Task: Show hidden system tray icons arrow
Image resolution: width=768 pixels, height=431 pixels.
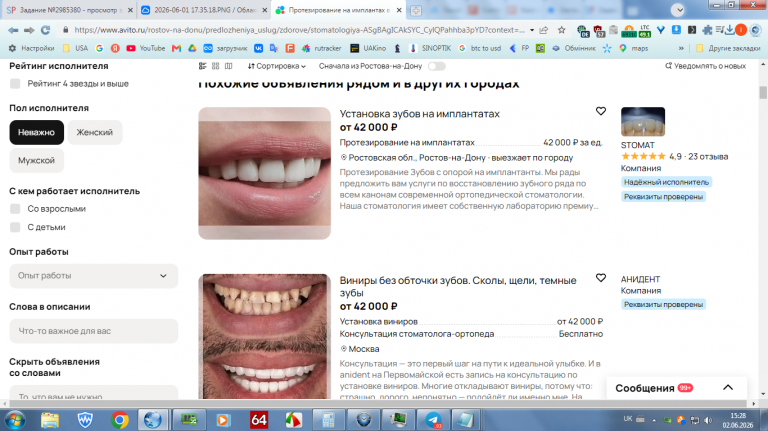Action: pyautogui.click(x=653, y=420)
